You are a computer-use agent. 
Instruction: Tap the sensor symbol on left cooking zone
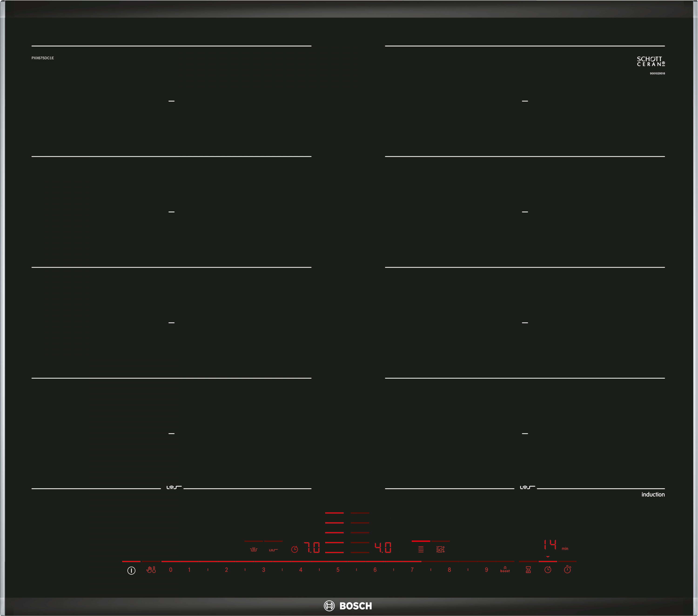point(174,487)
